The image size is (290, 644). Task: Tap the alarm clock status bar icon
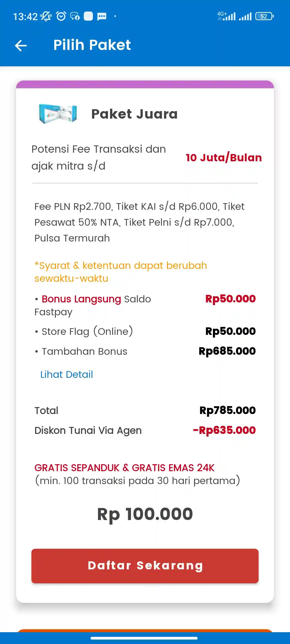pos(61,16)
